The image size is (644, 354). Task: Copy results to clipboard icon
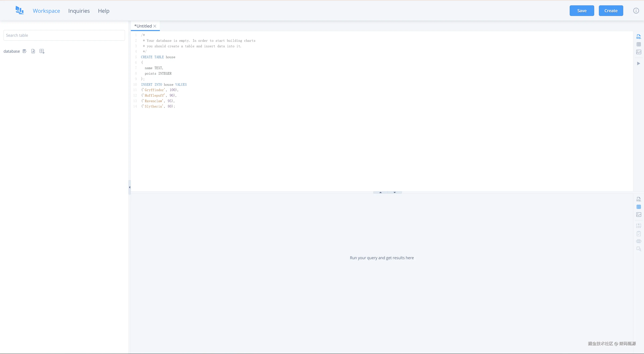tap(638, 234)
